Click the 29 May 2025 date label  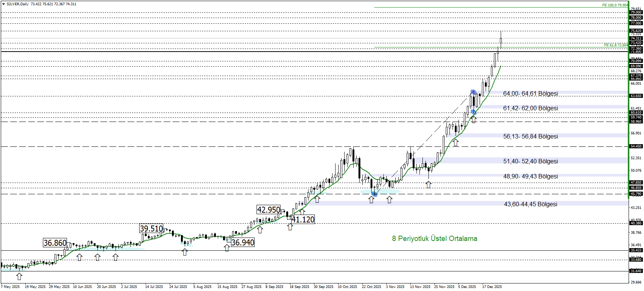pyautogui.click(x=59, y=287)
